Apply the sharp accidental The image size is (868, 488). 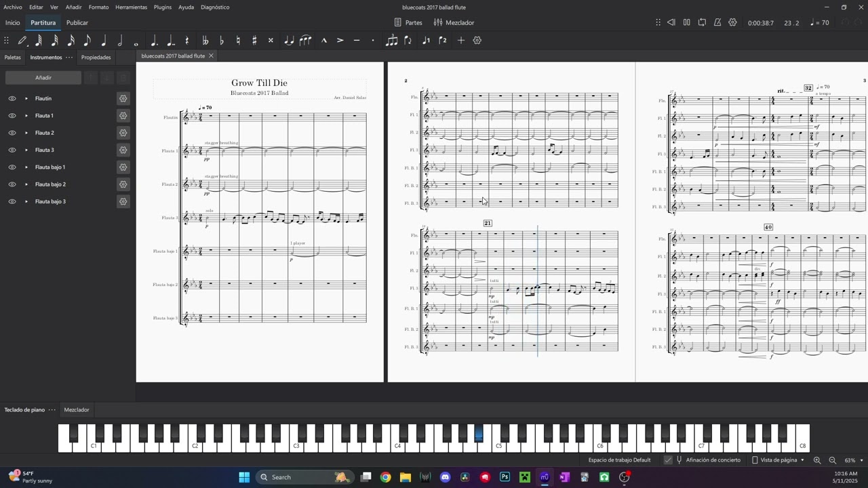pos(254,41)
